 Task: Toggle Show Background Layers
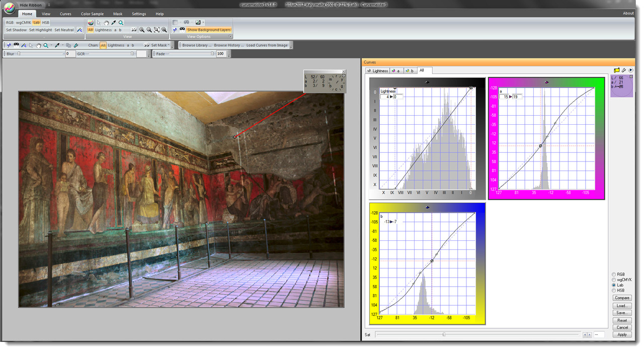pos(209,30)
